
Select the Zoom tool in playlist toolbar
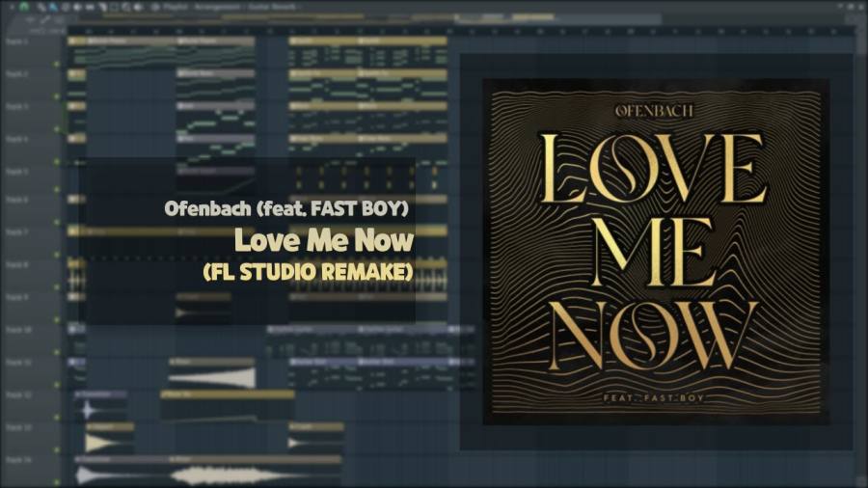click(126, 7)
